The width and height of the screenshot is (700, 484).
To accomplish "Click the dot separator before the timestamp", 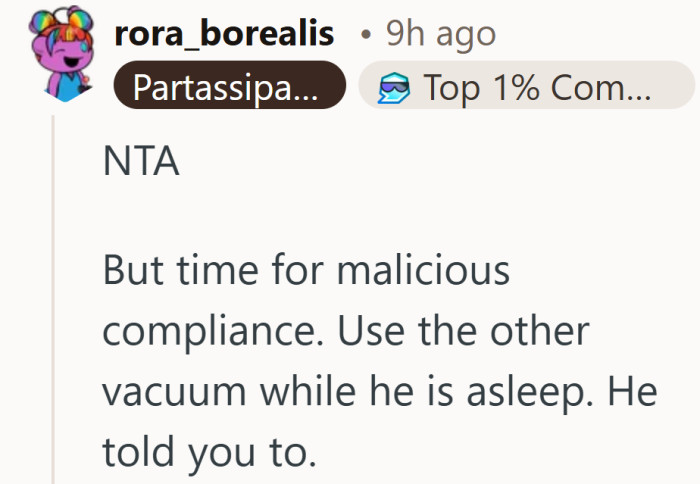I will pyautogui.click(x=368, y=35).
